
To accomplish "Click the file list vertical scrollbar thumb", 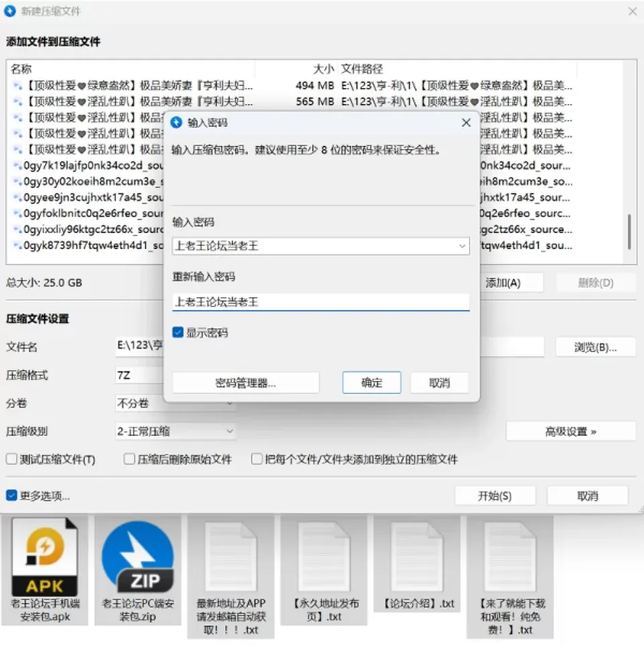I will coord(629,231).
